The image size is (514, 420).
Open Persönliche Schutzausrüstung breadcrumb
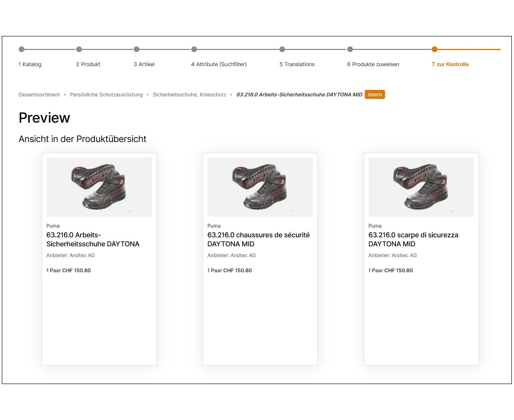[106, 95]
